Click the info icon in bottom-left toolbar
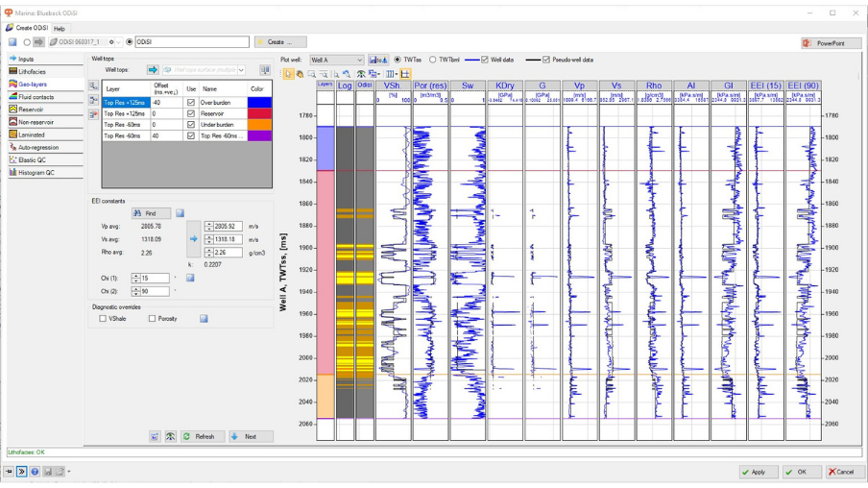The width and height of the screenshot is (868, 488). click(x=35, y=472)
